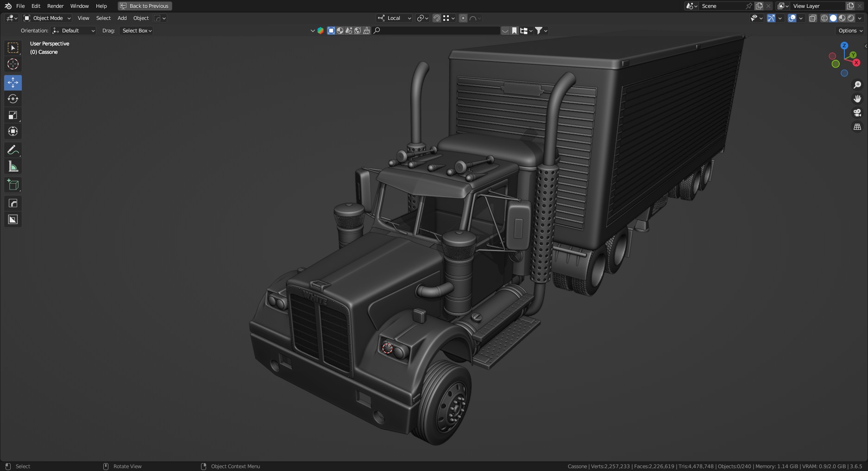Viewport: 868px width, 471px height.
Task: Open the Drag Select Box dropdown
Action: 137,31
